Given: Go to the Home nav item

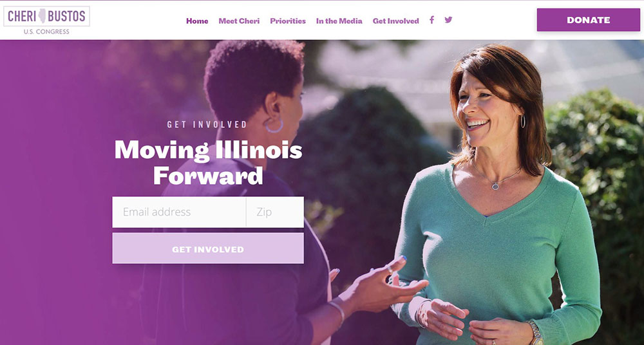Looking at the screenshot, I should tap(197, 21).
